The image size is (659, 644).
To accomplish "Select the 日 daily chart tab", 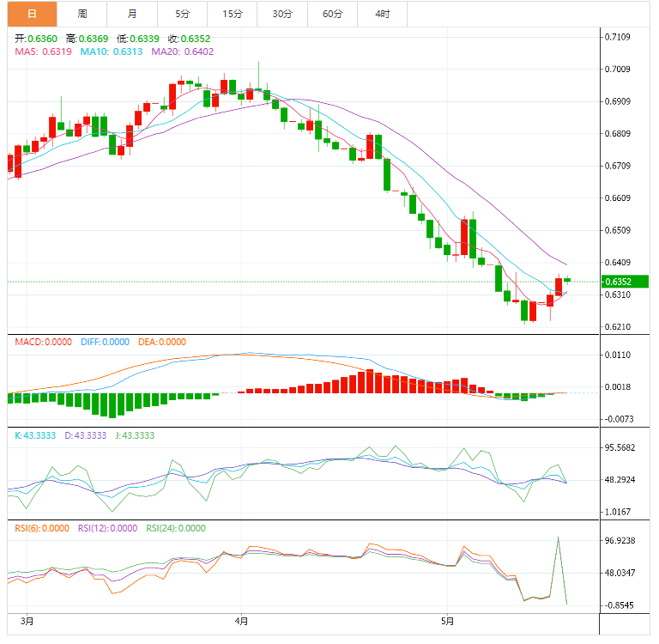I will (32, 14).
